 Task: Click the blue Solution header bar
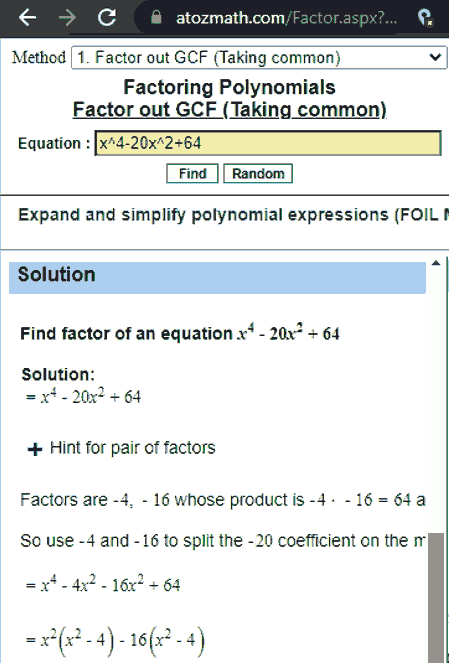(217, 277)
